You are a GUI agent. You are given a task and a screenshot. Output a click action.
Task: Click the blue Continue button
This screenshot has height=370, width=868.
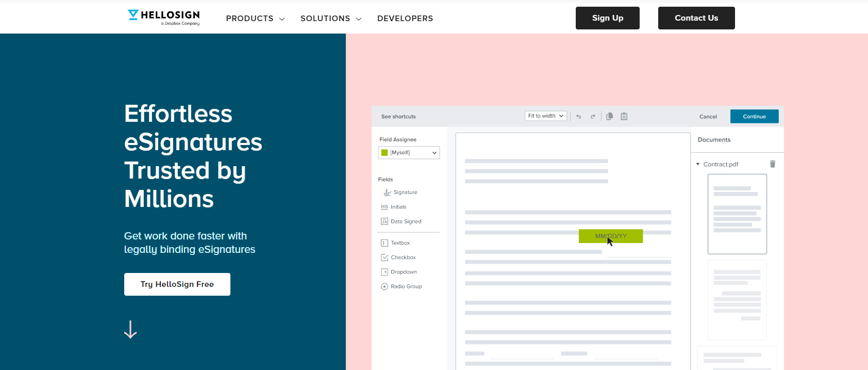click(755, 117)
